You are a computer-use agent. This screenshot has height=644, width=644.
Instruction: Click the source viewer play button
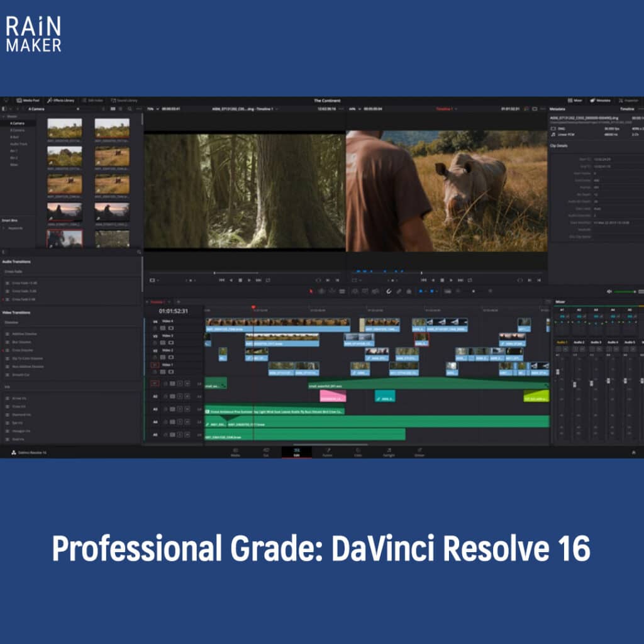249,280
